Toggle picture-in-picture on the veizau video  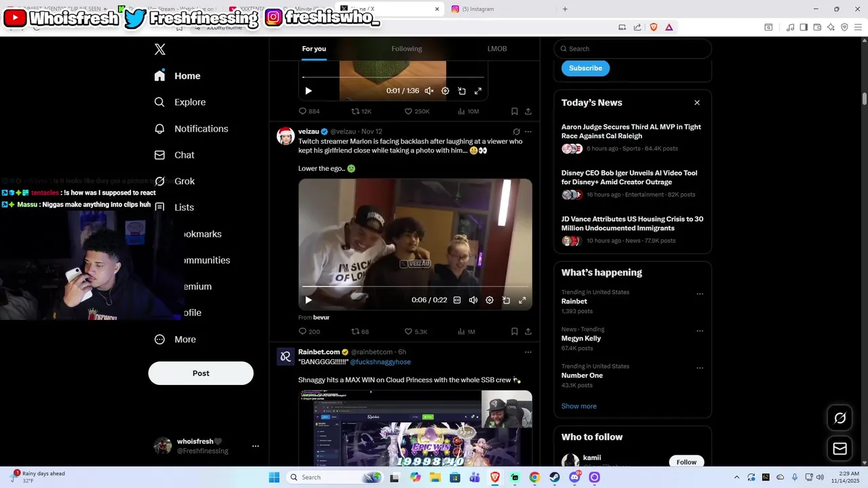tap(506, 300)
